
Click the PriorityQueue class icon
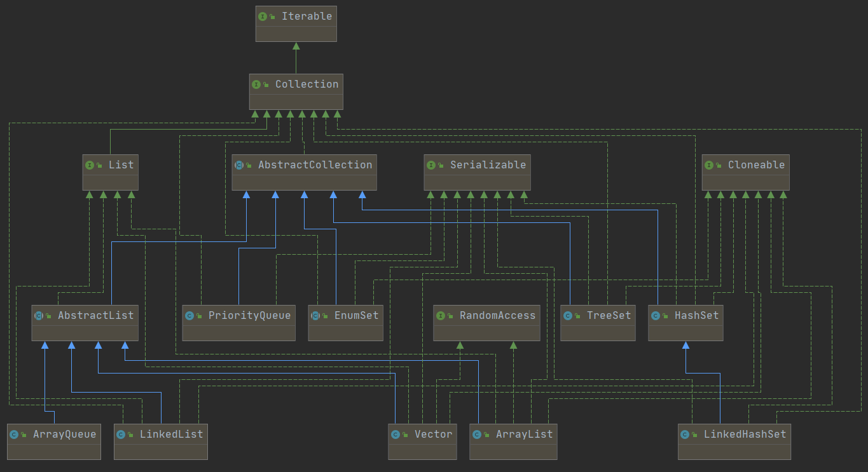point(189,316)
